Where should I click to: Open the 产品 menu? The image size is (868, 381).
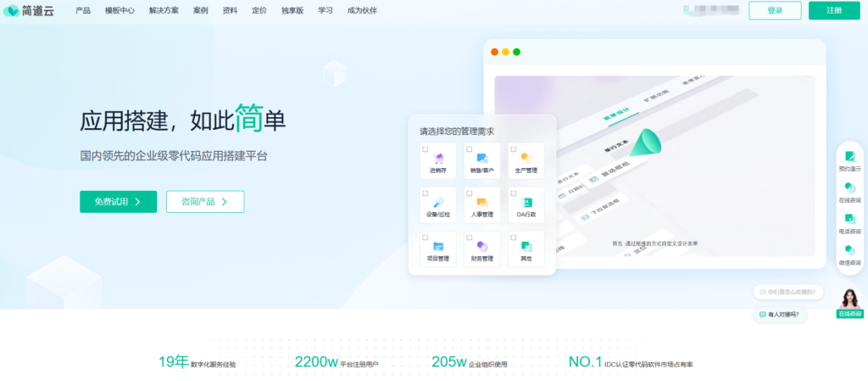[83, 10]
